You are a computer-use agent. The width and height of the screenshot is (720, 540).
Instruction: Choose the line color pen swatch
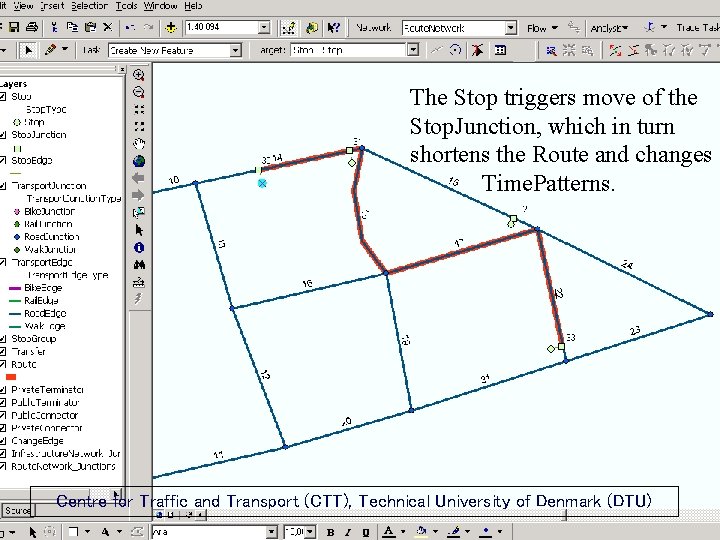tap(454, 532)
